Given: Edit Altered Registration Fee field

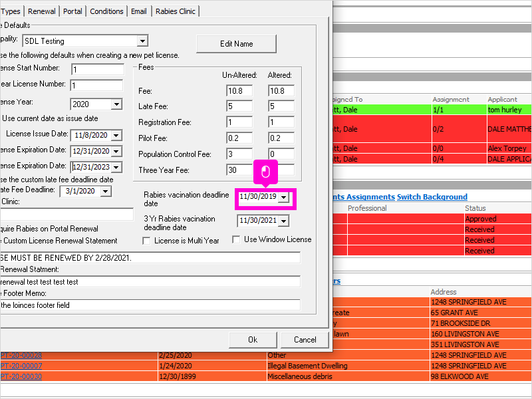Looking at the screenshot, I should [281, 122].
